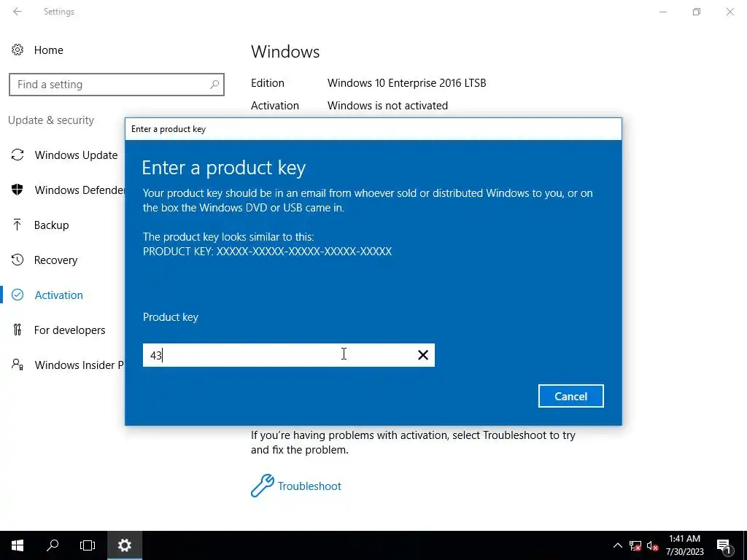
Task: Click the Backup upward arrow icon
Action: 18,225
